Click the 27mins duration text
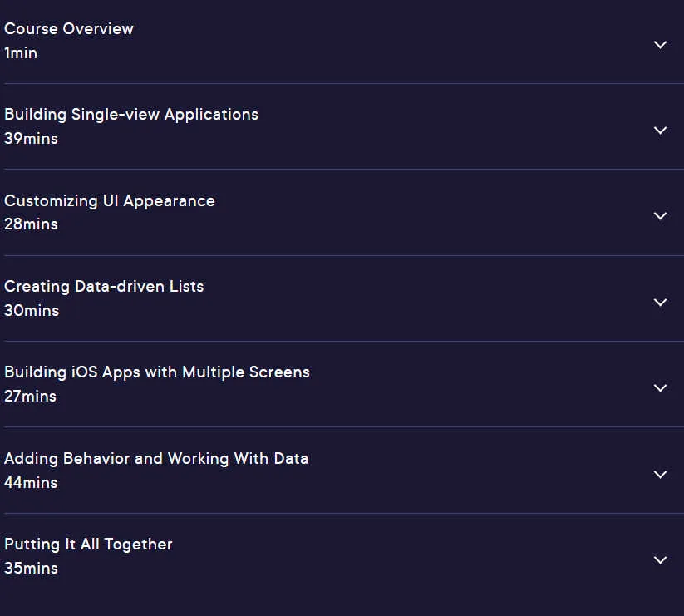The width and height of the screenshot is (684, 616). pos(30,397)
